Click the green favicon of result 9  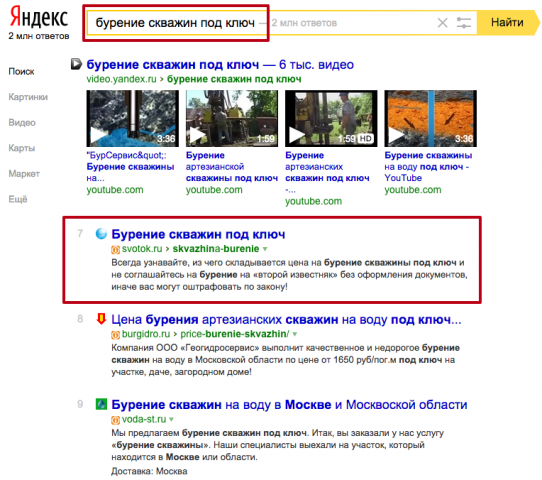click(x=101, y=404)
